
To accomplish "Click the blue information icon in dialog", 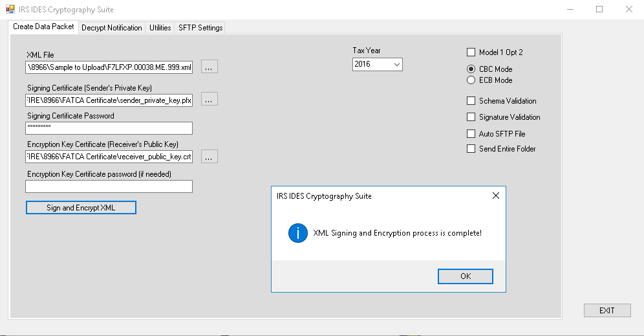I will [298, 233].
